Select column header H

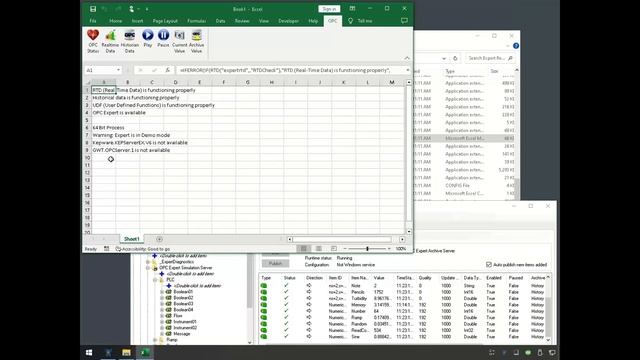(x=271, y=82)
